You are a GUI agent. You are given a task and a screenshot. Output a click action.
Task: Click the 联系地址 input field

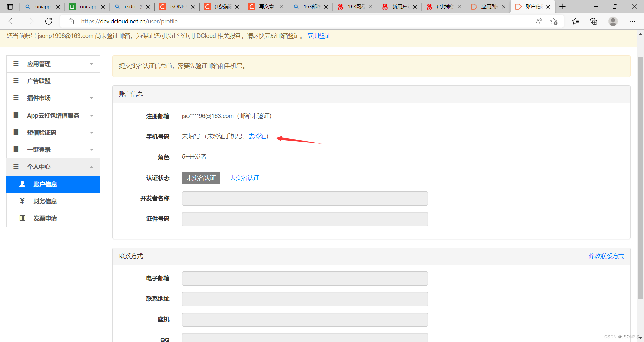pyautogui.click(x=305, y=299)
